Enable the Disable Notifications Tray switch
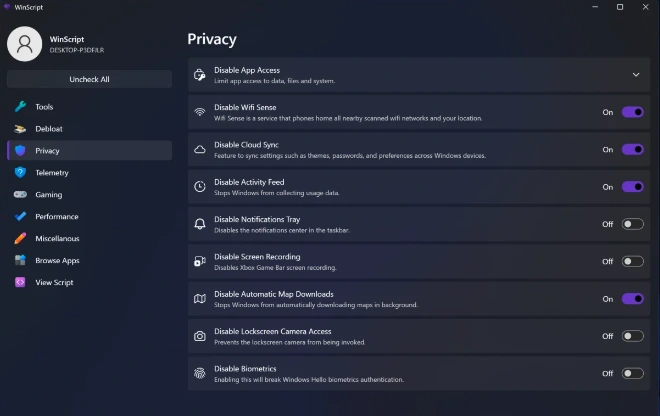660x416 pixels. pyautogui.click(x=632, y=224)
